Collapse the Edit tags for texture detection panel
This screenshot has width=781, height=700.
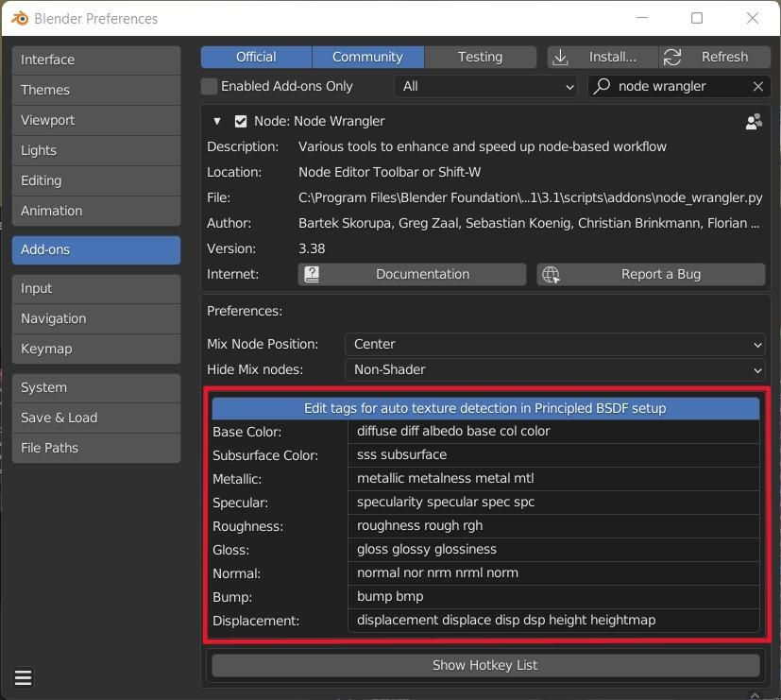[x=485, y=408]
